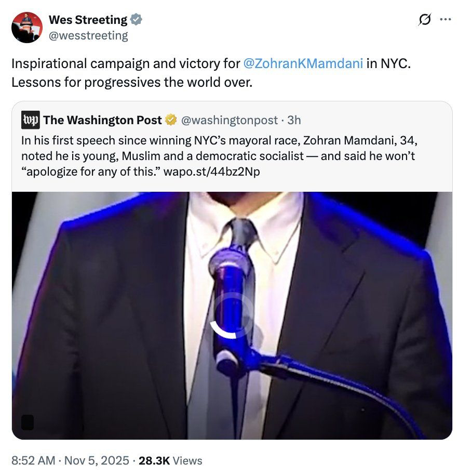Click the blue verified badge beside Wes Streeting
Image resolution: width=458 pixels, height=476 pixels.
136,20
